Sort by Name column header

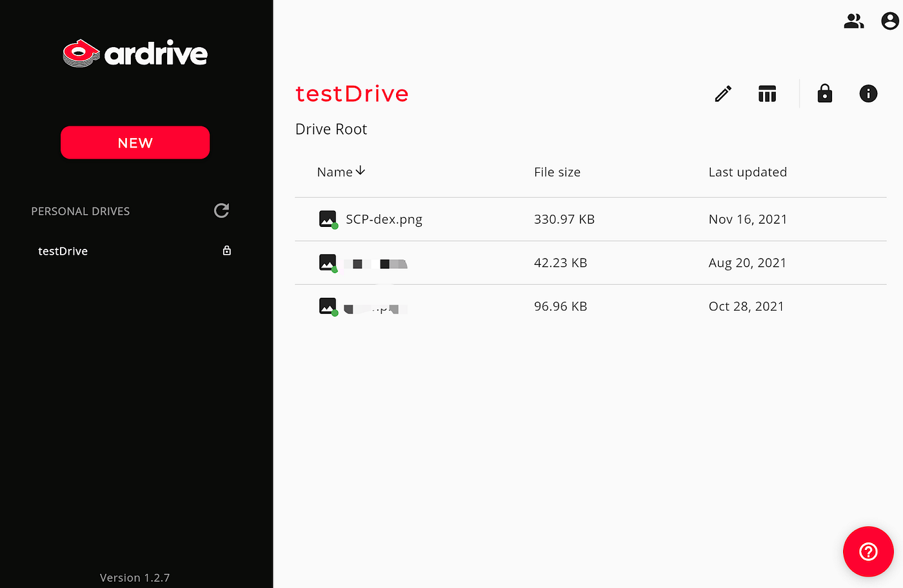tap(341, 172)
